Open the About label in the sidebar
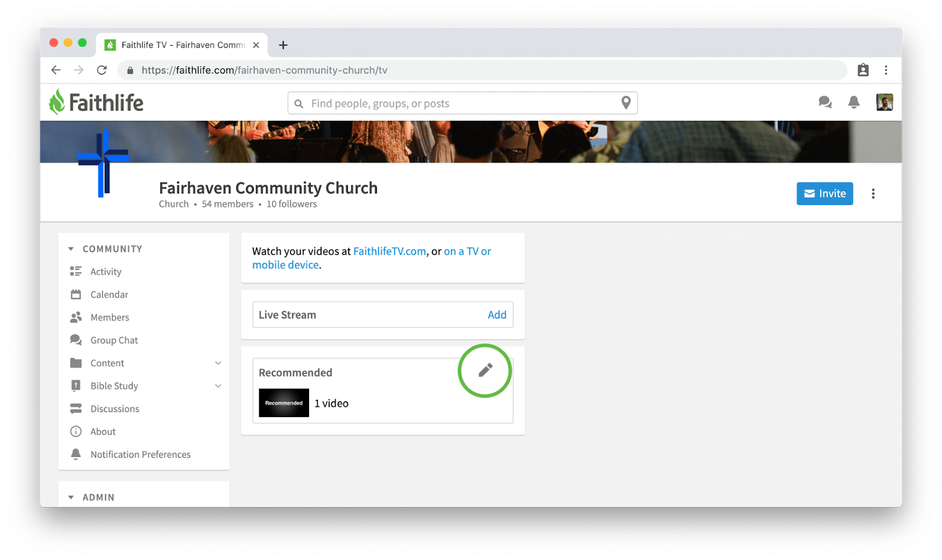Image resolution: width=942 pixels, height=560 pixels. pyautogui.click(x=103, y=432)
